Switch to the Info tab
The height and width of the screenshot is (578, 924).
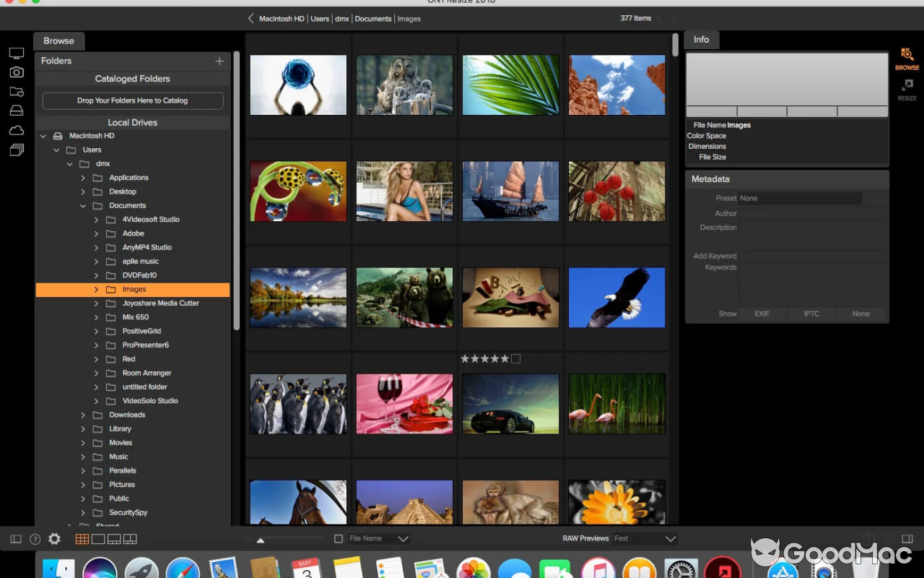pyautogui.click(x=701, y=40)
